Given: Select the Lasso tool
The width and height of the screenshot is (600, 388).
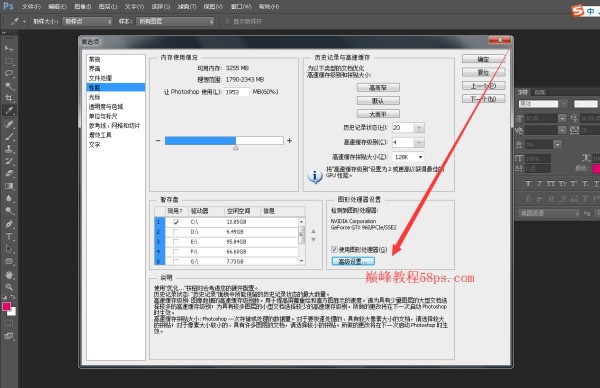Looking at the screenshot, I should point(9,73).
